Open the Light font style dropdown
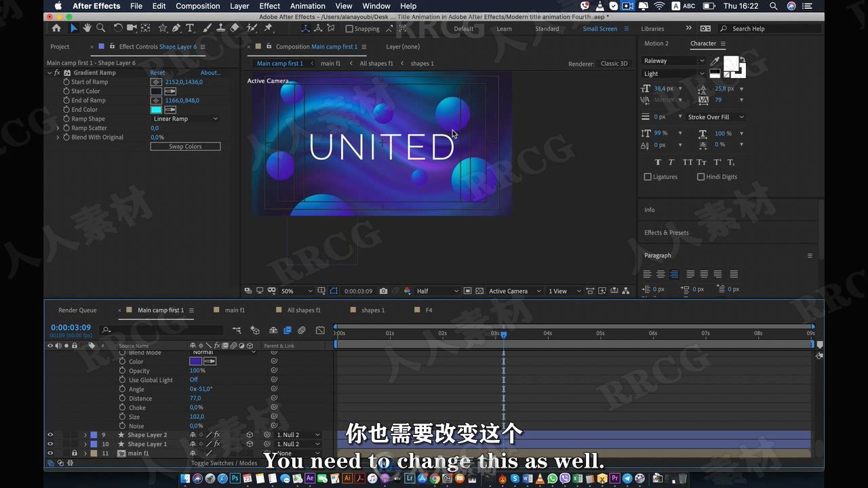868x488 pixels. pos(674,73)
